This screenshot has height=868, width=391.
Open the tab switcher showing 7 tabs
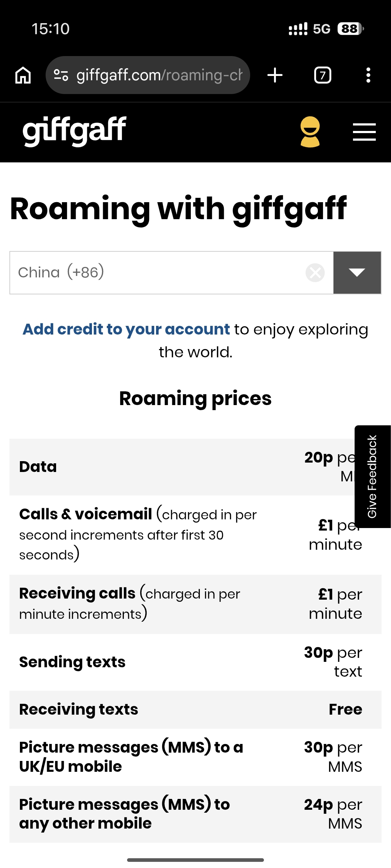tap(323, 75)
